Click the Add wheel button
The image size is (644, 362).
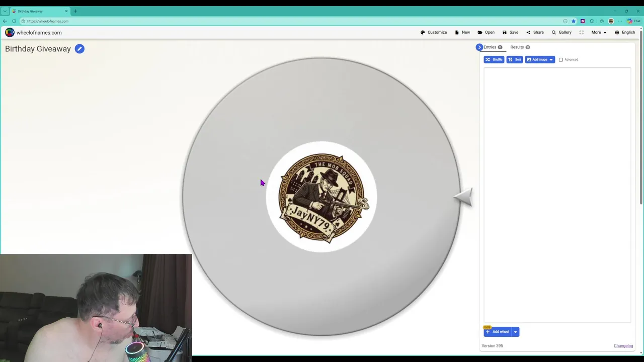[498, 332]
